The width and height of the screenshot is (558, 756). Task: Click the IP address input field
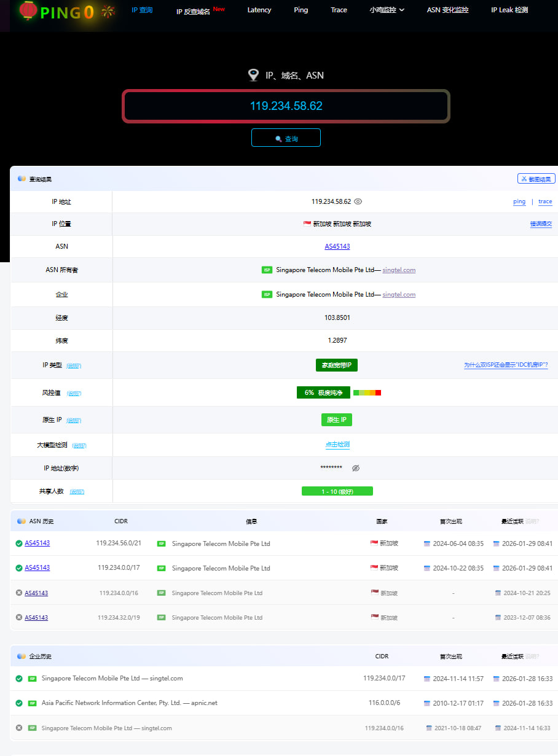tap(286, 106)
